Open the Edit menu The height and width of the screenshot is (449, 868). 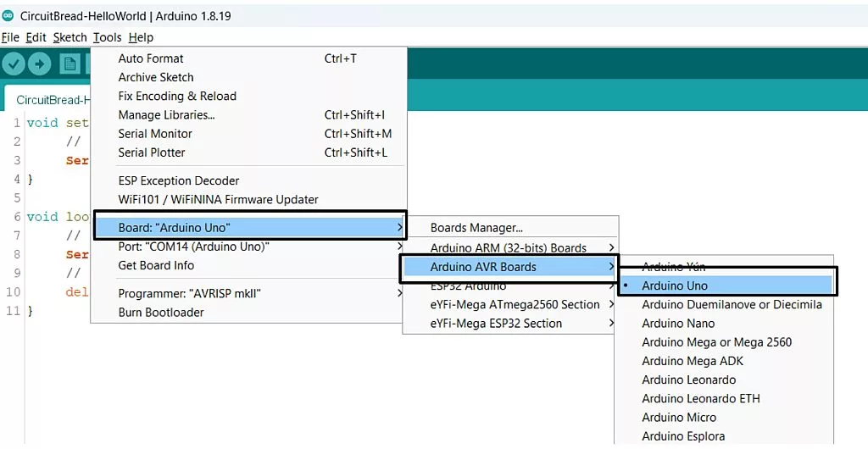pos(36,37)
